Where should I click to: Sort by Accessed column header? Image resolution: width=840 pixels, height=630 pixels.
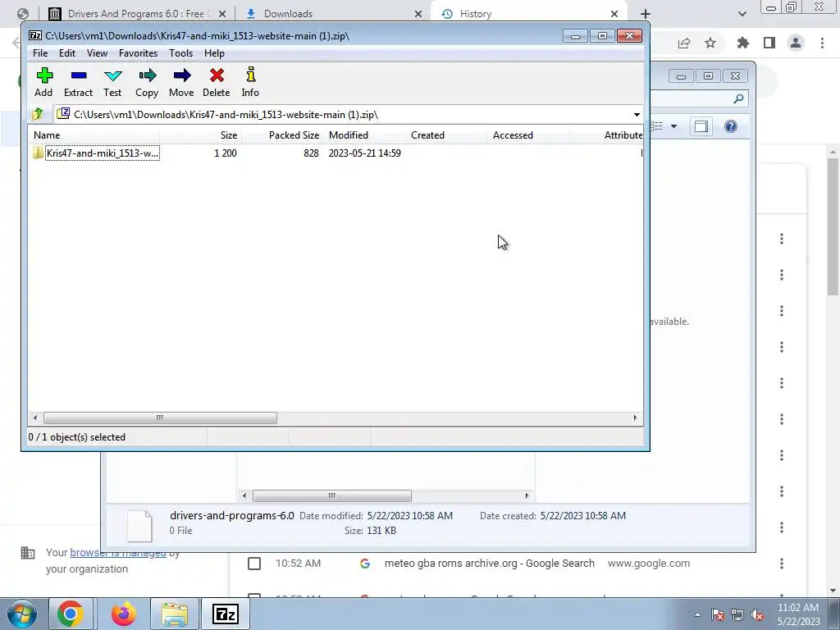[x=528, y=135]
